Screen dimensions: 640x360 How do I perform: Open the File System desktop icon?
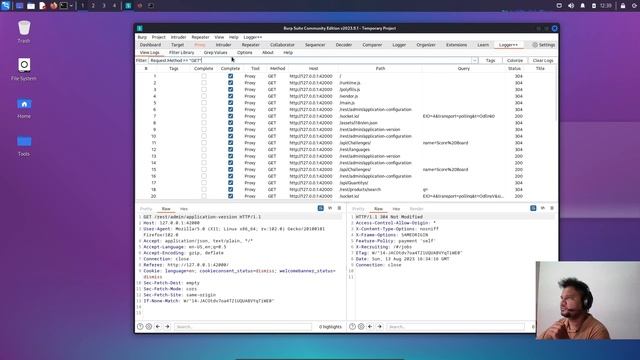click(x=24, y=69)
